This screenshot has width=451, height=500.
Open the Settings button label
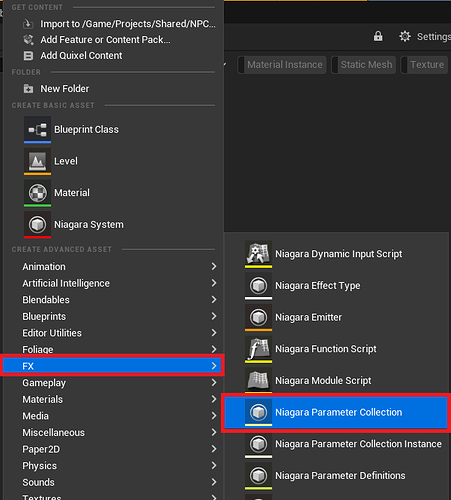pos(433,37)
